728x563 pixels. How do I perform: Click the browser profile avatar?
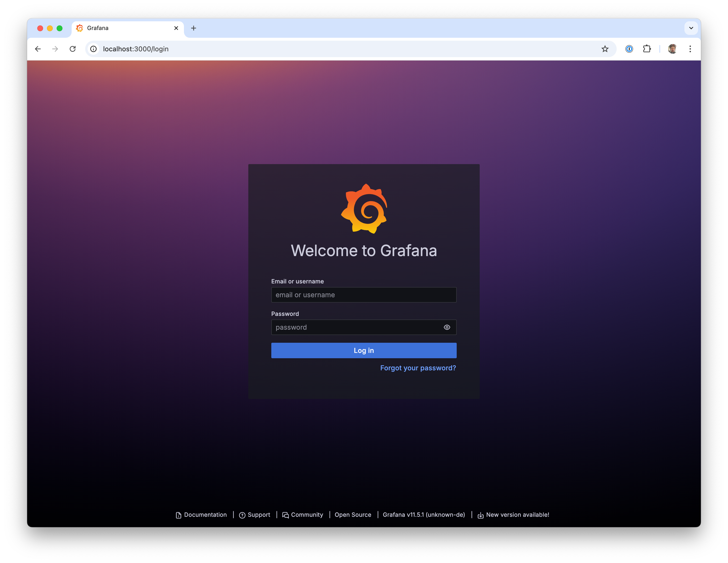click(x=672, y=49)
